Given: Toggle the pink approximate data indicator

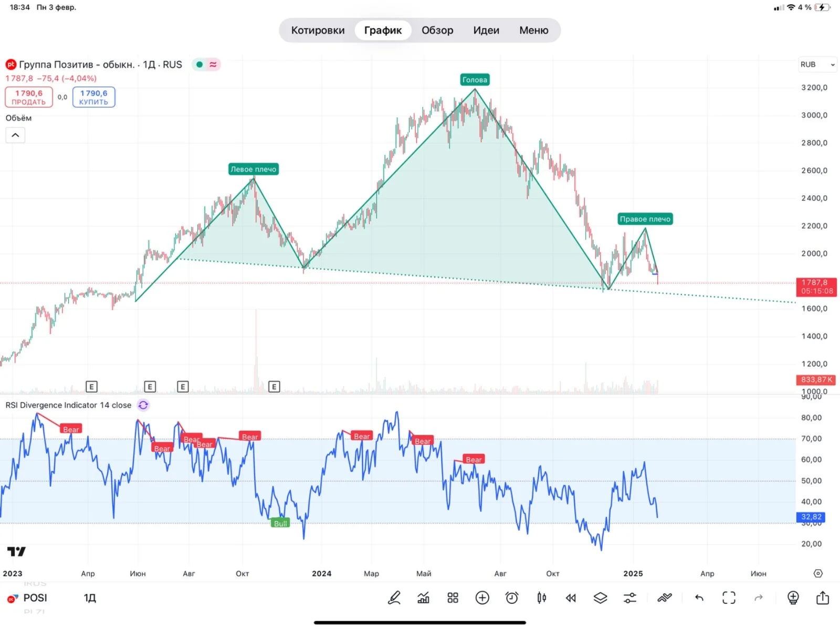Looking at the screenshot, I should pyautogui.click(x=213, y=65).
